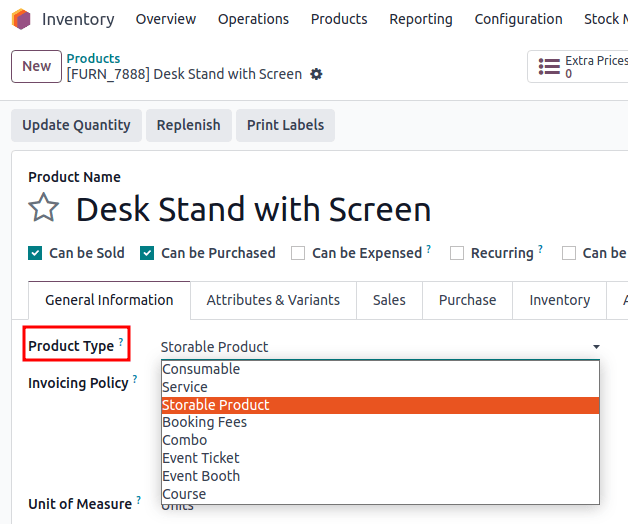
Task: Toggle the last partially visible 'Can be' checkbox
Action: pyautogui.click(x=569, y=253)
